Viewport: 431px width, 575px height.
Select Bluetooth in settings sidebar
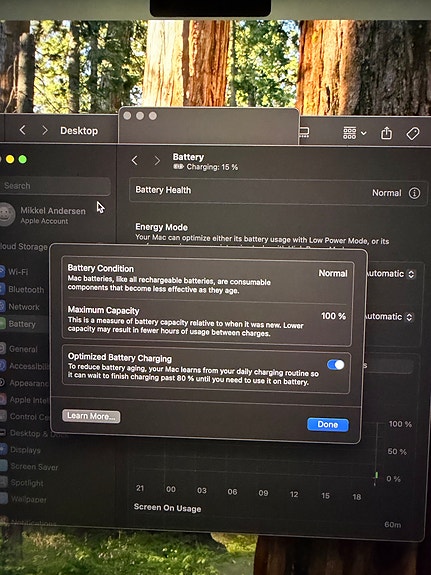coord(22,289)
